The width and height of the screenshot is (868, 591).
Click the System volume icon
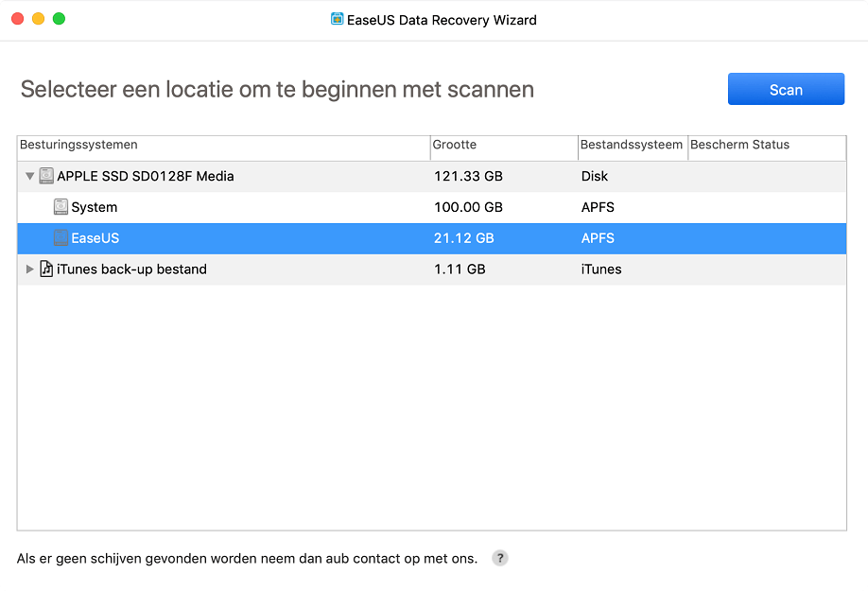point(61,207)
